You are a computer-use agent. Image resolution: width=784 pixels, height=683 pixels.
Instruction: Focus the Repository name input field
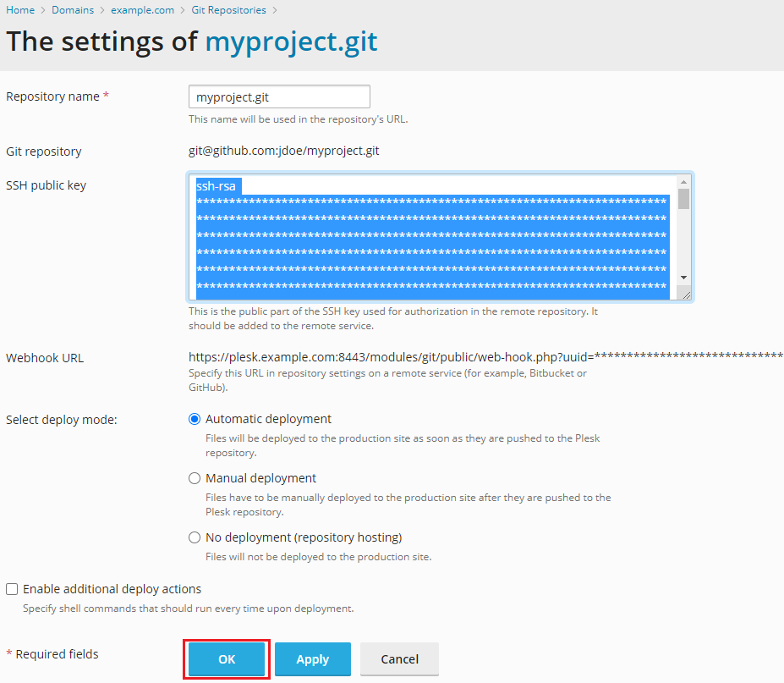point(279,96)
